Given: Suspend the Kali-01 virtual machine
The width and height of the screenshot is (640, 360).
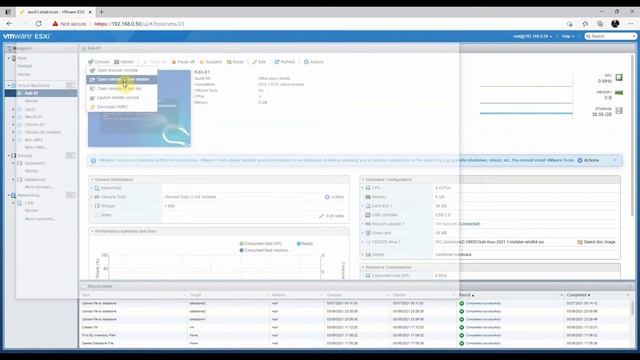Looking at the screenshot, I should point(211,62).
